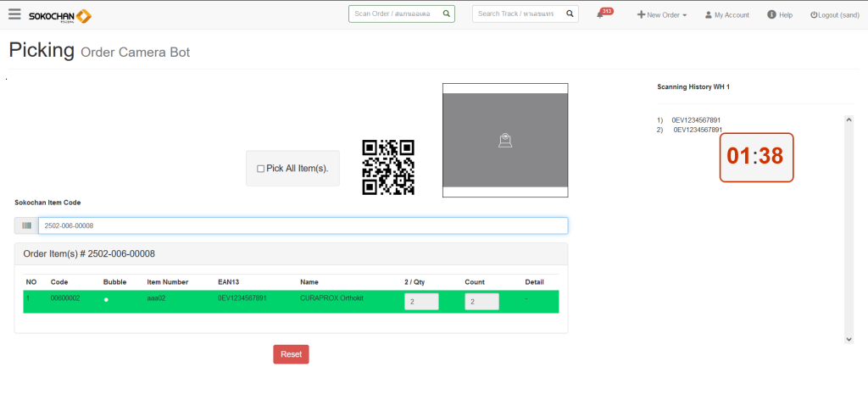
Task: Open the Help page
Action: click(779, 15)
